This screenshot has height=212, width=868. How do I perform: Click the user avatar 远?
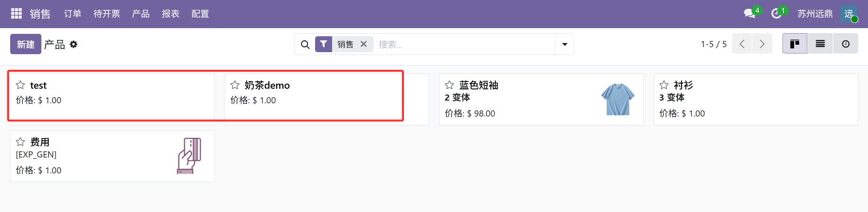click(x=849, y=14)
